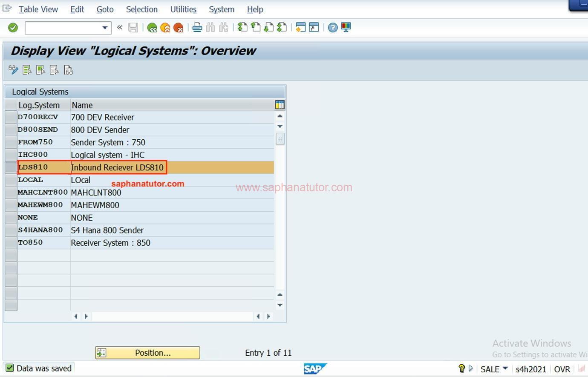Viewport: 588px width, 377px height.
Task: Toggle row selector for LOCAL
Action: (x=11, y=180)
